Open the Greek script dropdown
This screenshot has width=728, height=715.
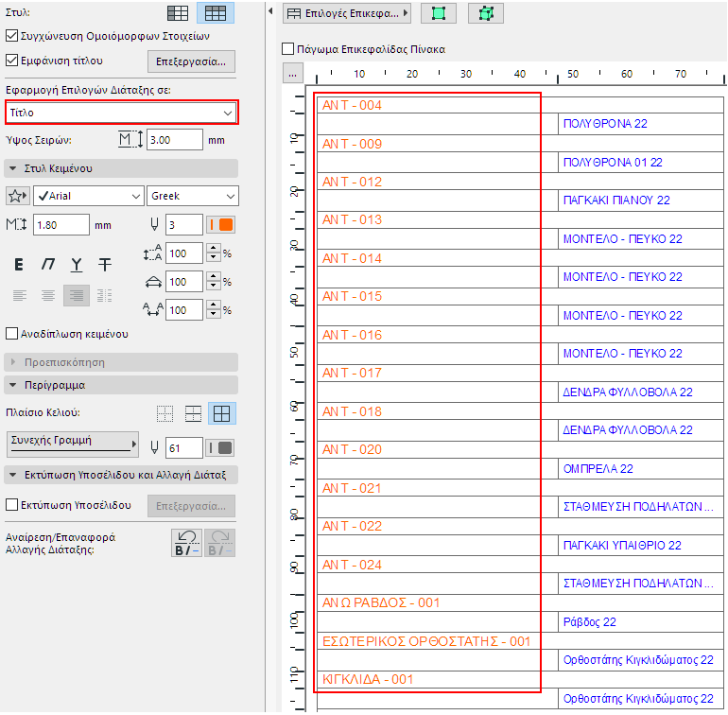tap(193, 196)
